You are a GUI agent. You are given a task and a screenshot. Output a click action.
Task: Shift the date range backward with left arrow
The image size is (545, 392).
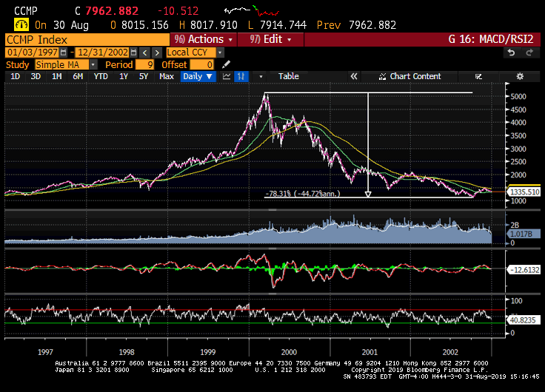pyautogui.click(x=145, y=53)
